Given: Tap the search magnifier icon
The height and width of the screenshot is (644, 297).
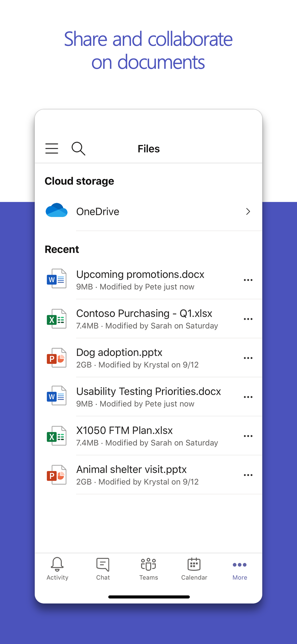Looking at the screenshot, I should click(78, 148).
